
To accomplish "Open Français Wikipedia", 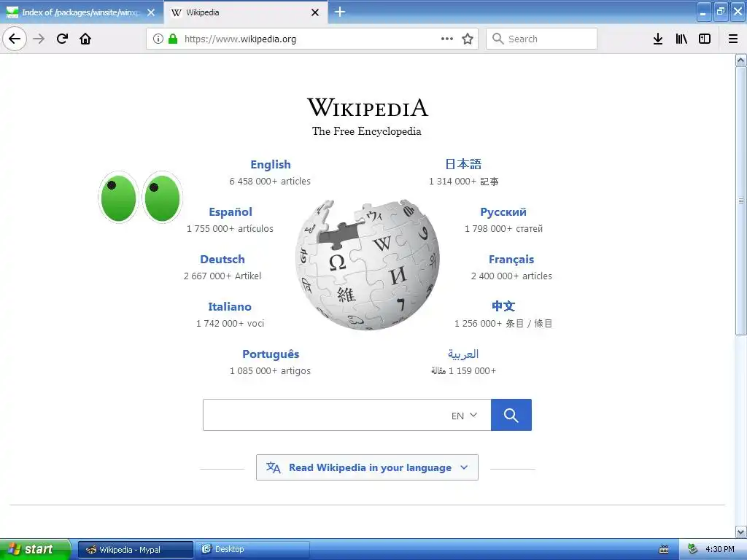I will click(x=511, y=259).
